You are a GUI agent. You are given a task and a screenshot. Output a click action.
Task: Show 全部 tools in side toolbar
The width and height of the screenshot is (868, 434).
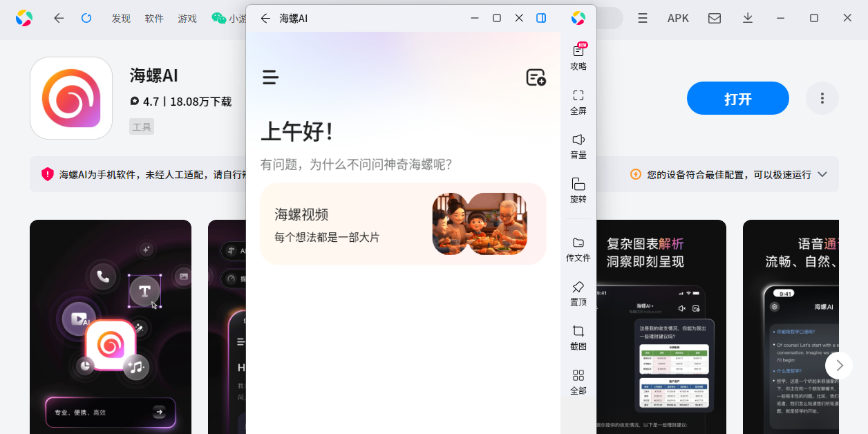tap(578, 381)
